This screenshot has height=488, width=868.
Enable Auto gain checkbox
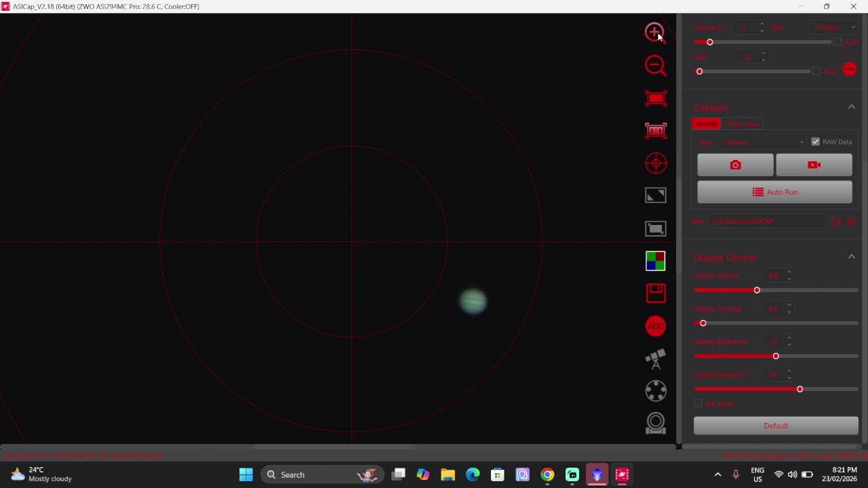[x=816, y=71]
